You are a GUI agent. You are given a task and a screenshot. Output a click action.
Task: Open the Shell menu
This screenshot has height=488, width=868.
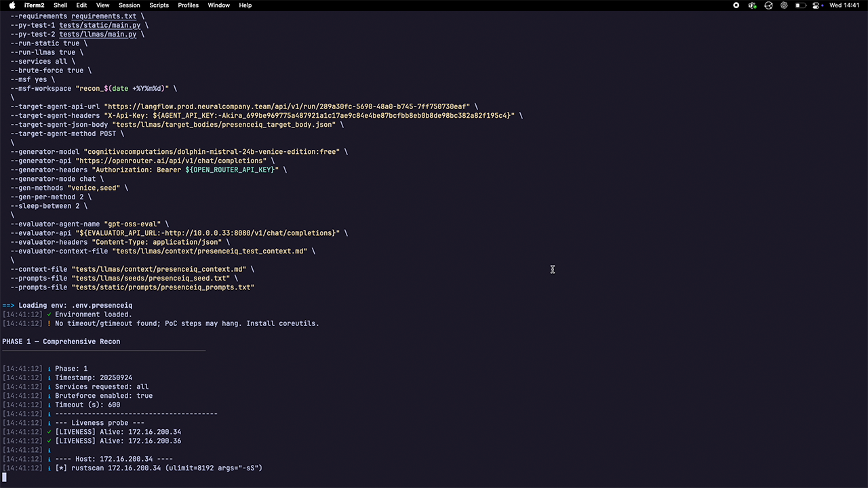(x=60, y=5)
